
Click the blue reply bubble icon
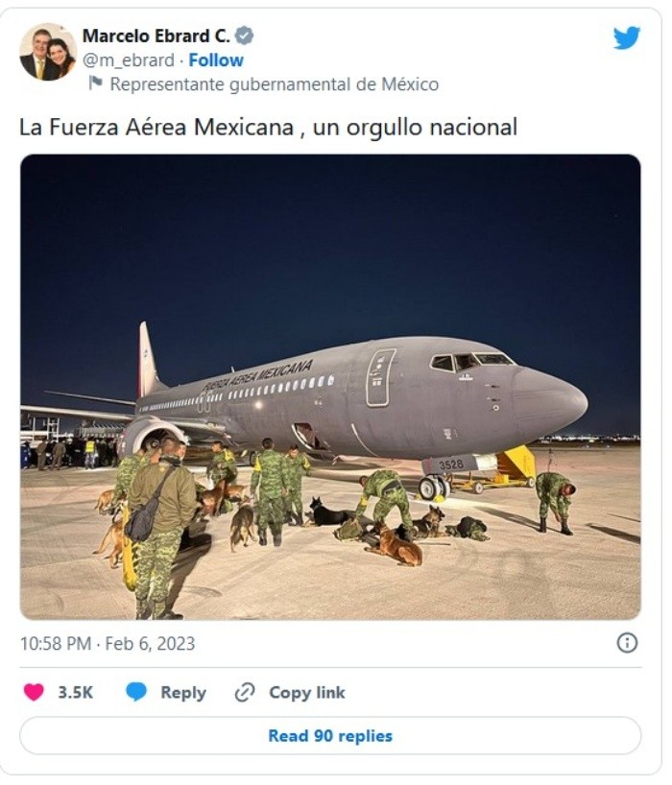coord(136,692)
